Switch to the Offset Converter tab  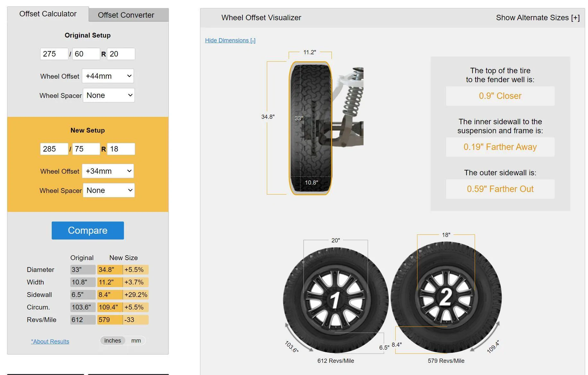click(x=126, y=15)
